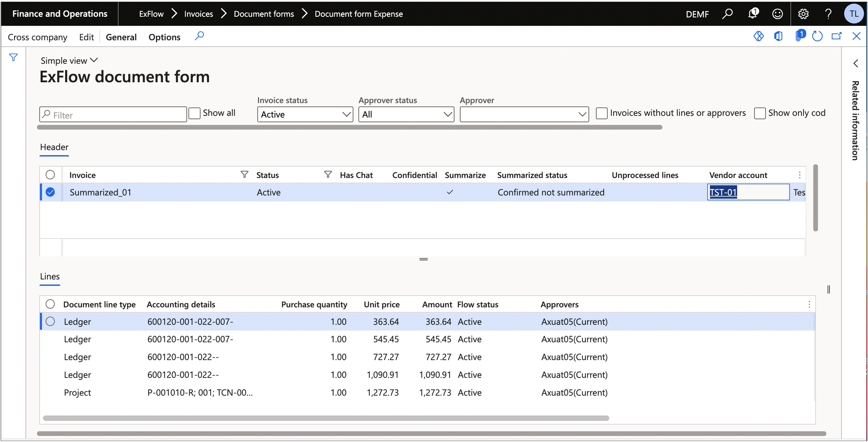Image resolution: width=868 pixels, height=442 pixels.
Task: Open Header grid options three-dots icon
Action: 800,175
